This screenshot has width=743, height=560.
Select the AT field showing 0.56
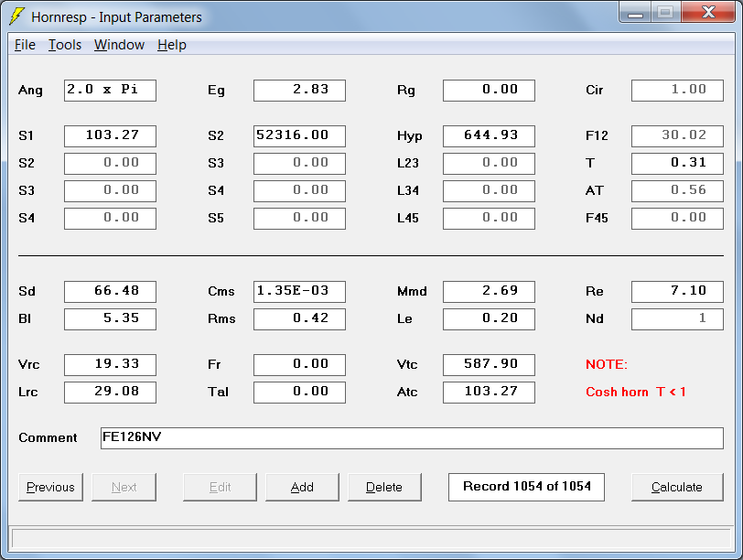tap(678, 191)
